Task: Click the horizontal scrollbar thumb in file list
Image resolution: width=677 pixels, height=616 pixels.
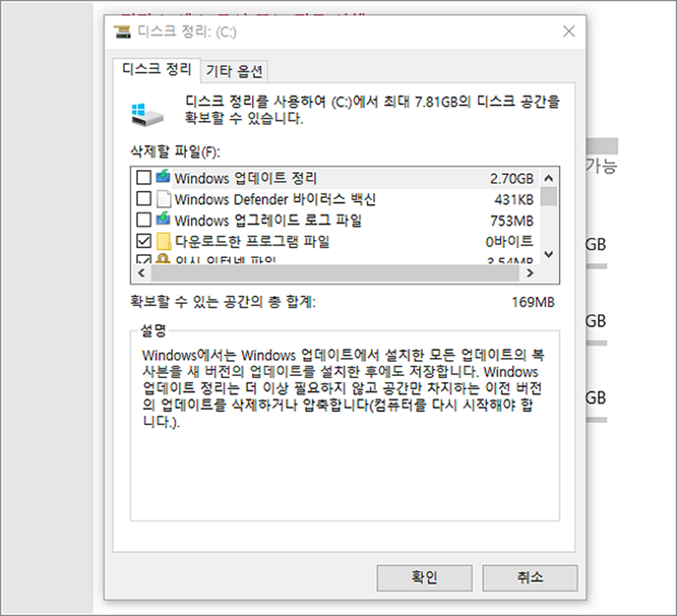Action: (x=335, y=273)
